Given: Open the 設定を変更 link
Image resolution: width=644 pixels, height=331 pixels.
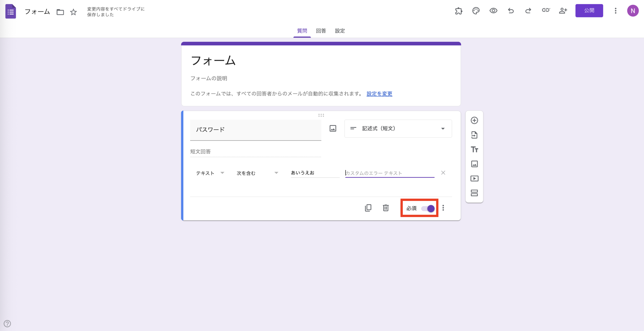Looking at the screenshot, I should tap(379, 94).
